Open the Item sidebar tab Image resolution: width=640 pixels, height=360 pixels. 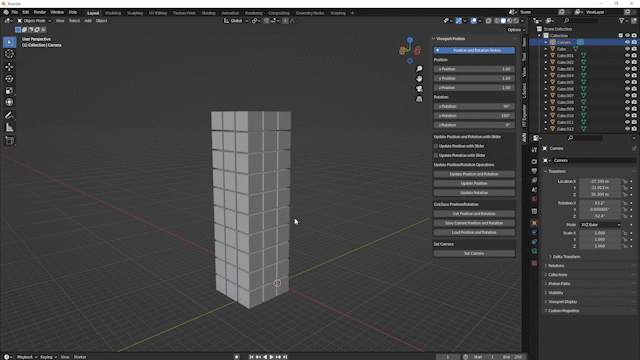pyautogui.click(x=524, y=42)
